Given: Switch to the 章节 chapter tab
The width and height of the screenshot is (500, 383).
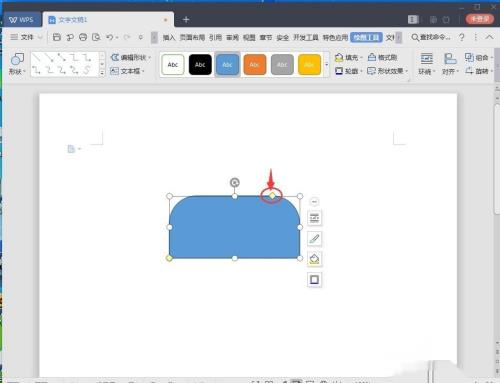Looking at the screenshot, I should click(x=266, y=37).
